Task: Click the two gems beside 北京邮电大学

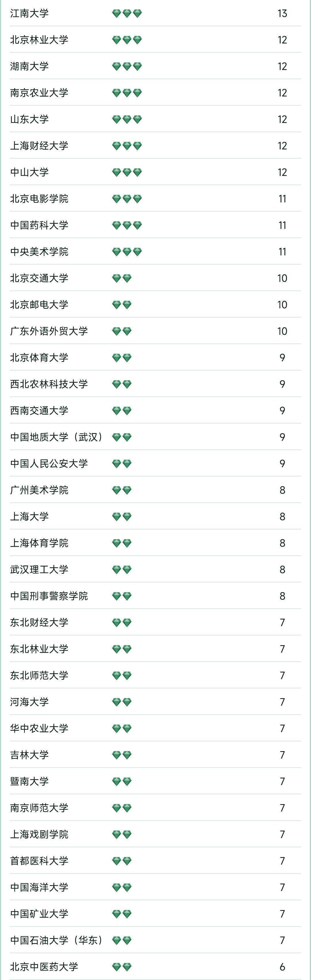Action: pyautogui.click(x=122, y=305)
